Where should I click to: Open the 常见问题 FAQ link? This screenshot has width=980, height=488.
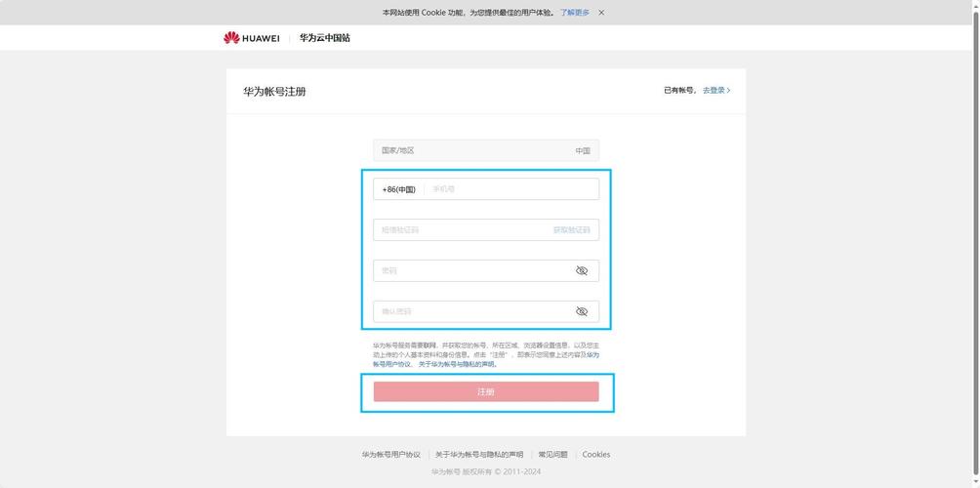coord(553,455)
